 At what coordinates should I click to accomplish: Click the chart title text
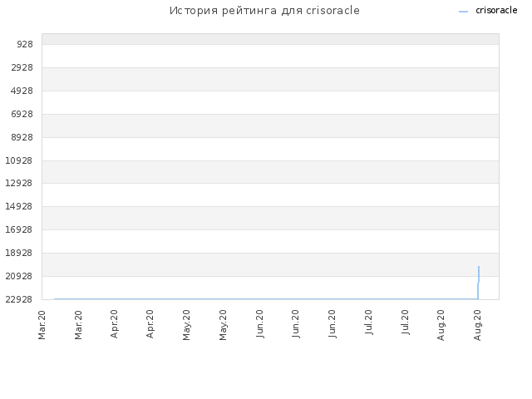point(264,11)
